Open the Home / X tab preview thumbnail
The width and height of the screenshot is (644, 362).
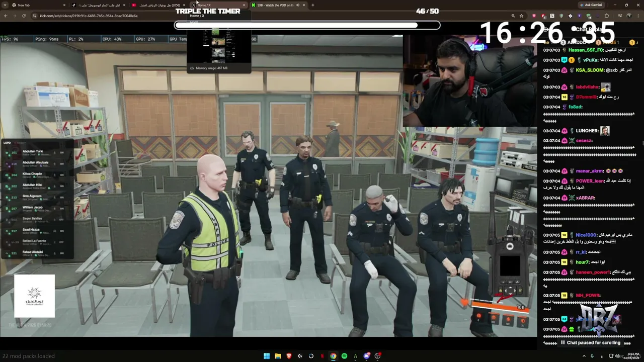[219, 45]
